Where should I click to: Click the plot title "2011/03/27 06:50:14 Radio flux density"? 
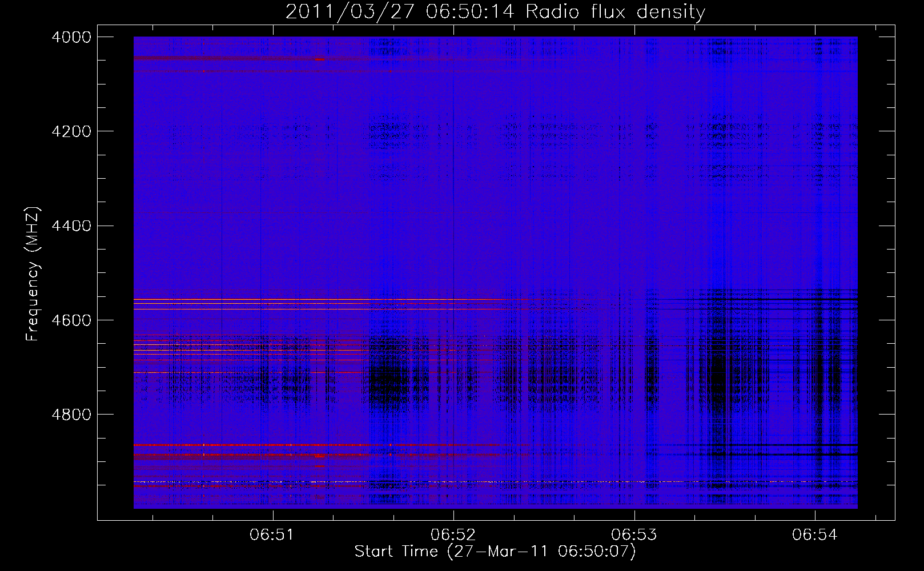tap(495, 12)
